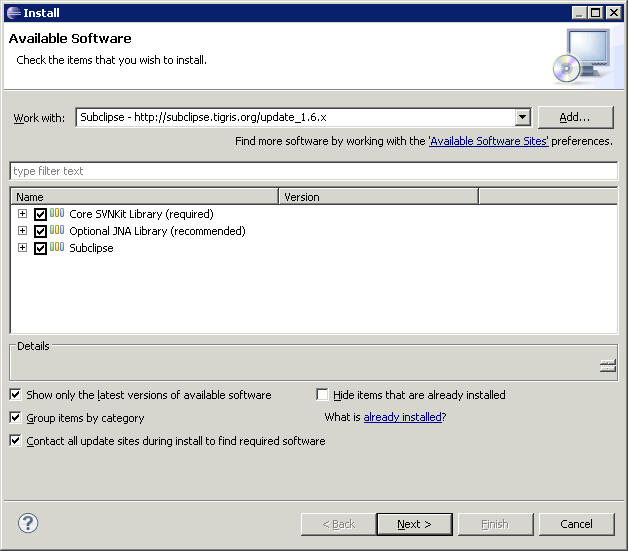Open help via the question mark icon
Screen dimensions: 628x551
tap(28, 523)
